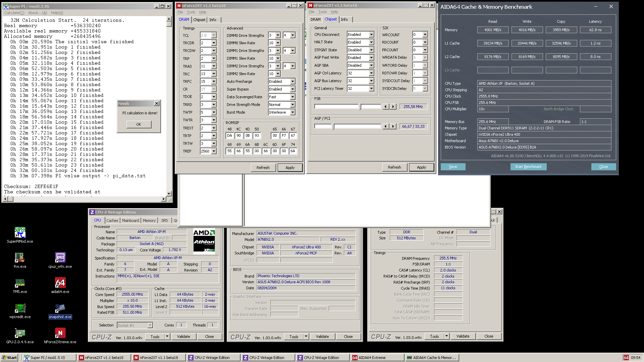Click the Start button on the taskbar
Screen dimensions: 644x362
coord(9,358)
